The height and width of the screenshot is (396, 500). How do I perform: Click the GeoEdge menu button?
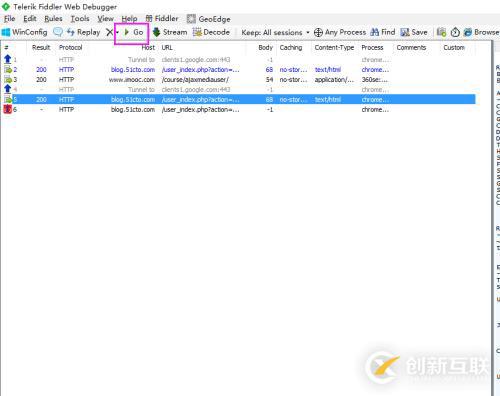click(x=209, y=19)
